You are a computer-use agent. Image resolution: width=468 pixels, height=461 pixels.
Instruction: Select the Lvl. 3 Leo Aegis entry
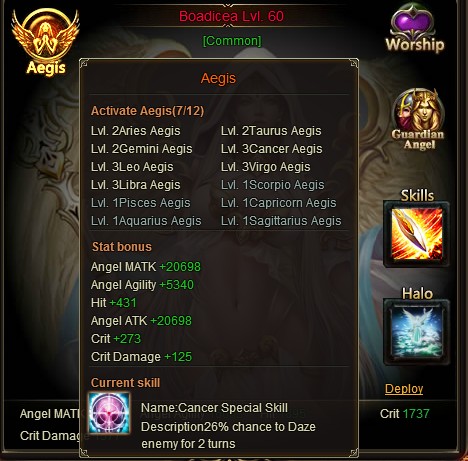click(x=132, y=167)
